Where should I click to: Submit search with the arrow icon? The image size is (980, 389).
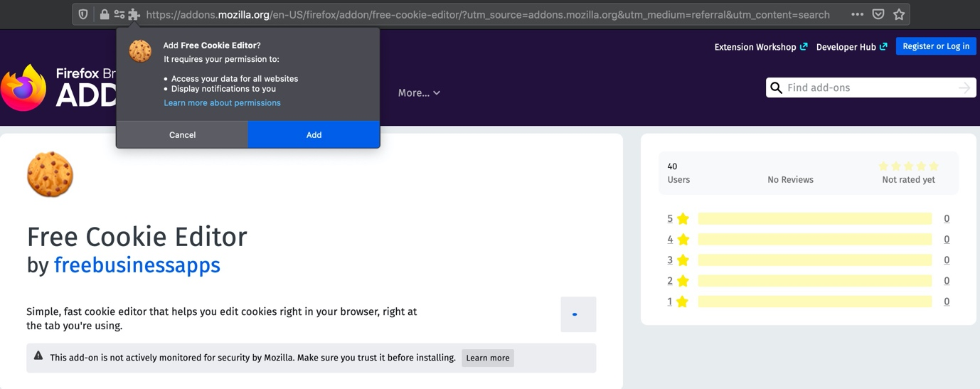coord(964,87)
